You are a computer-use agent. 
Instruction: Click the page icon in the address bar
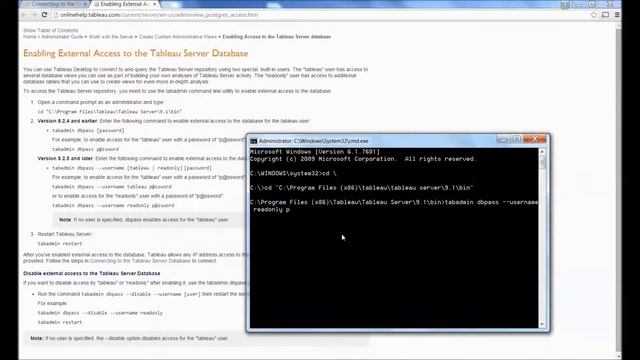pos(56,15)
